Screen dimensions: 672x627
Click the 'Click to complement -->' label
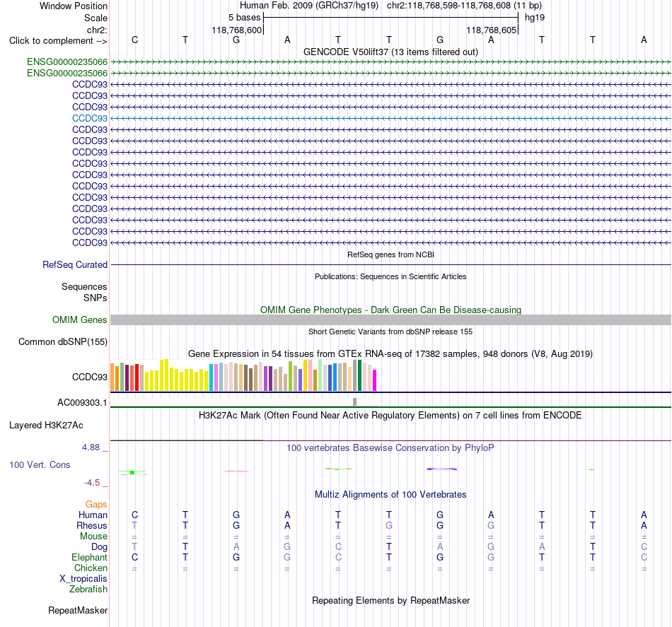(x=58, y=41)
